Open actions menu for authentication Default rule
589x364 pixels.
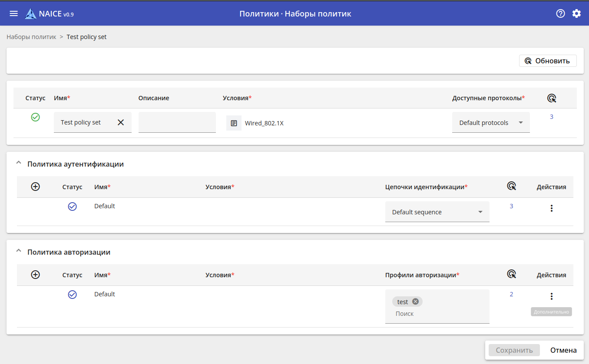[551, 208]
